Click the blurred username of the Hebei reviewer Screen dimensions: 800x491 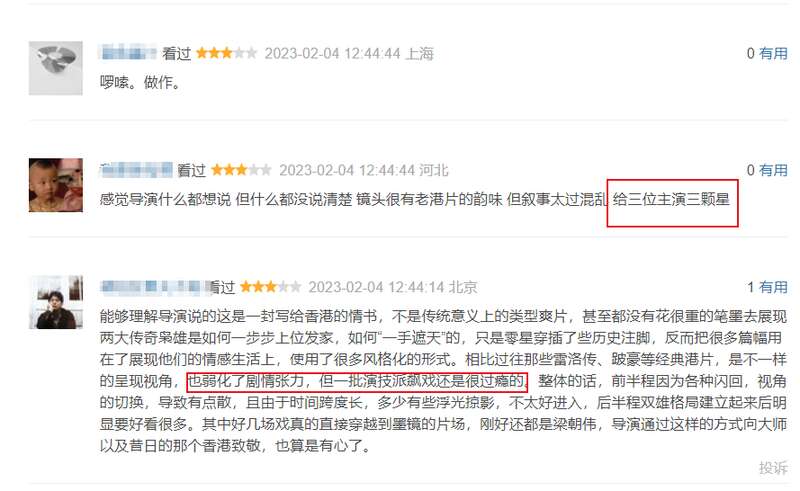pyautogui.click(x=136, y=170)
